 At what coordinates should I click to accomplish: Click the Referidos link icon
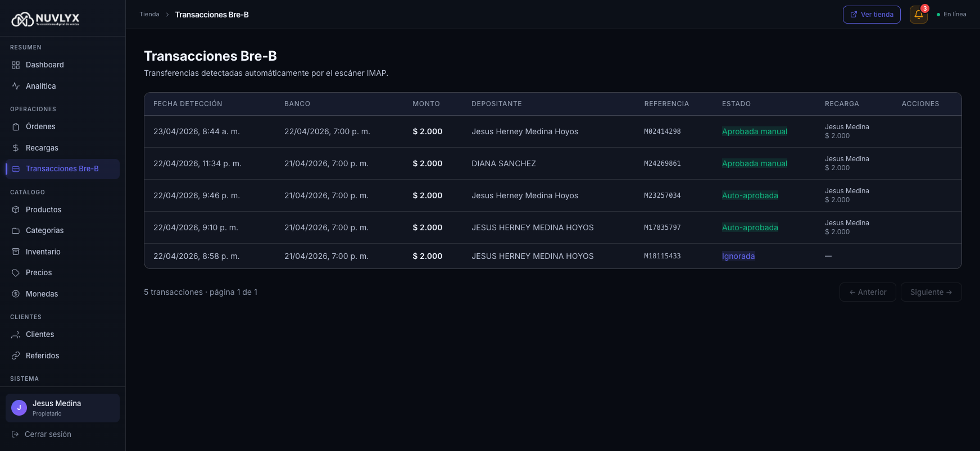point(16,356)
